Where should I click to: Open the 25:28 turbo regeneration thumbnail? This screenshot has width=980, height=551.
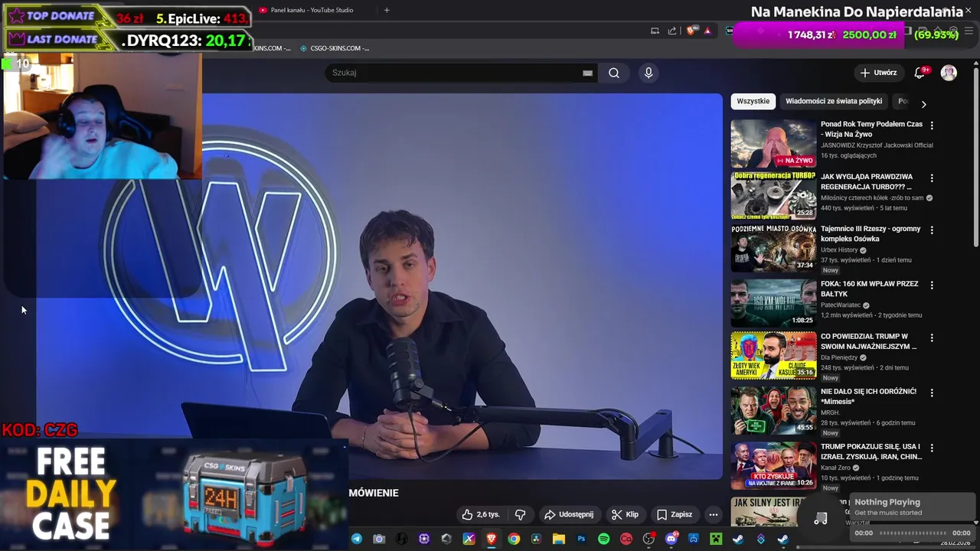coord(773,196)
